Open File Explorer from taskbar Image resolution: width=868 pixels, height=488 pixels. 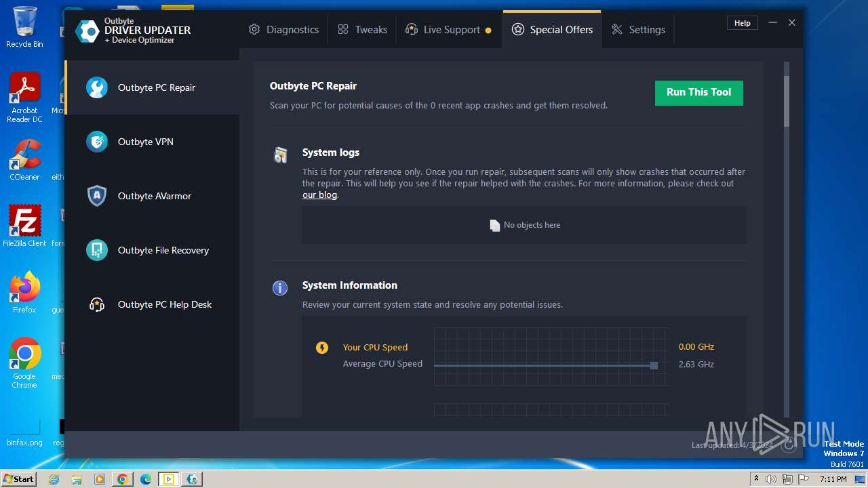[x=77, y=479]
